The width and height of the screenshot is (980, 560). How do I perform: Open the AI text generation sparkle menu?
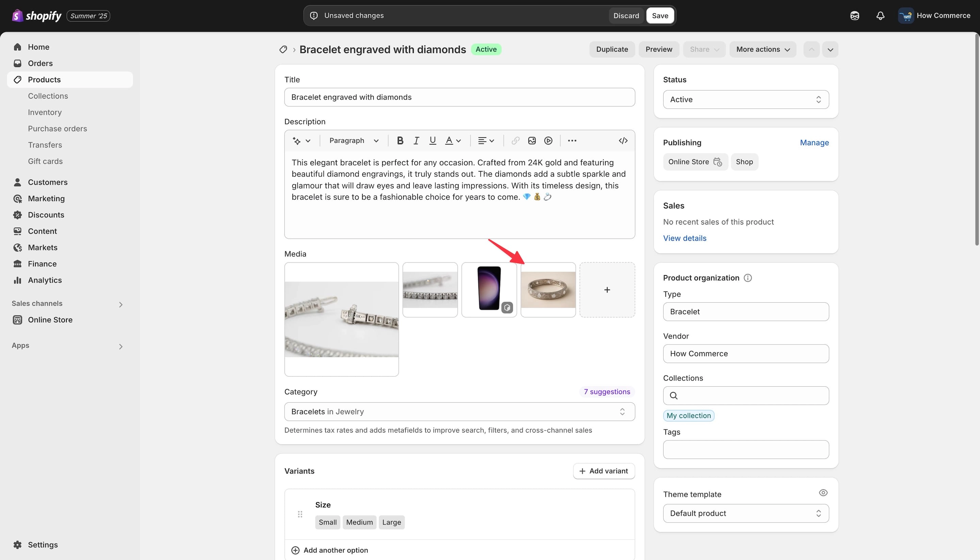point(301,141)
